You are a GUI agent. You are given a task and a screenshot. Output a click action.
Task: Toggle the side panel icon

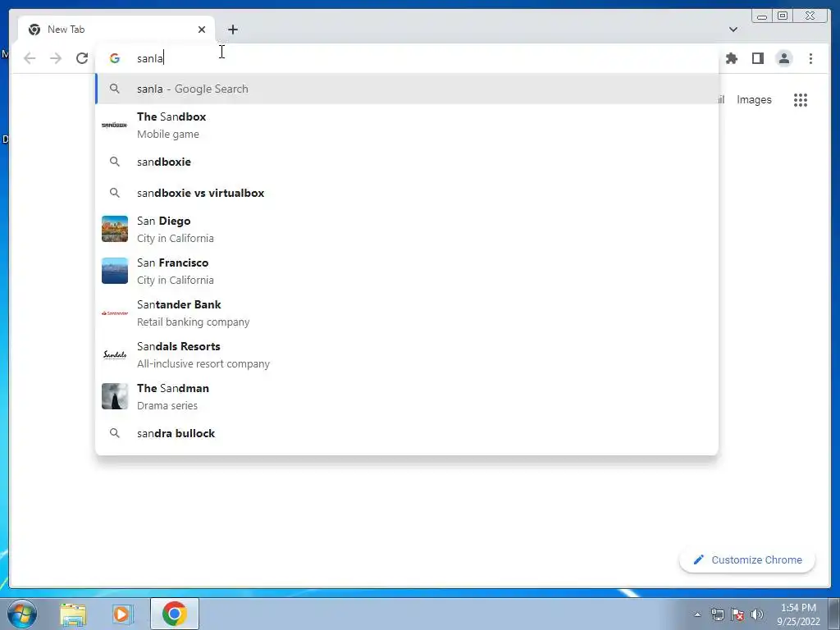click(757, 58)
